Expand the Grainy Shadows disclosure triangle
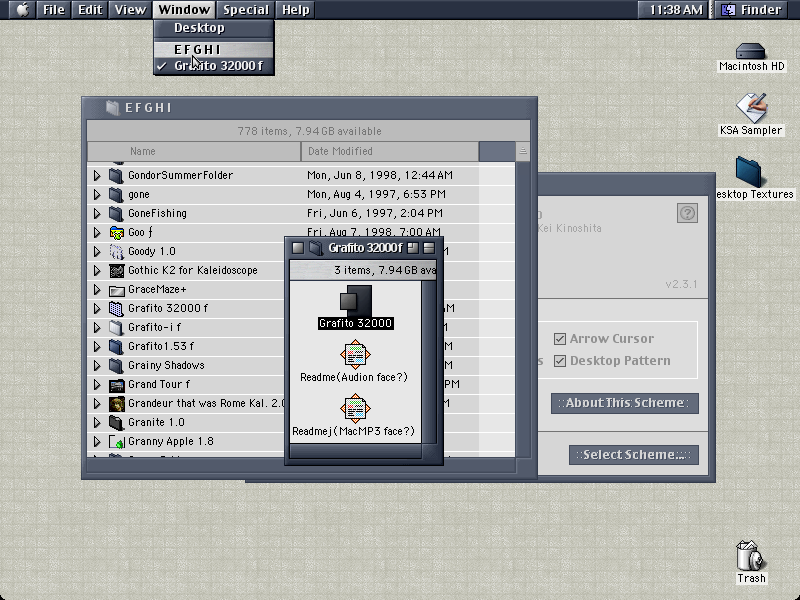This screenshot has height=600, width=800. tap(97, 366)
